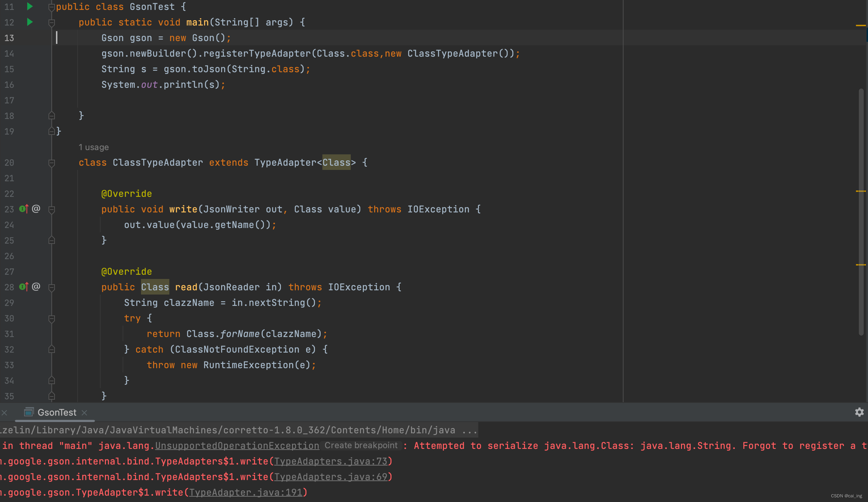The height and width of the screenshot is (502, 868).
Task: Click highlighted Class return type on line 28
Action: [x=155, y=287]
